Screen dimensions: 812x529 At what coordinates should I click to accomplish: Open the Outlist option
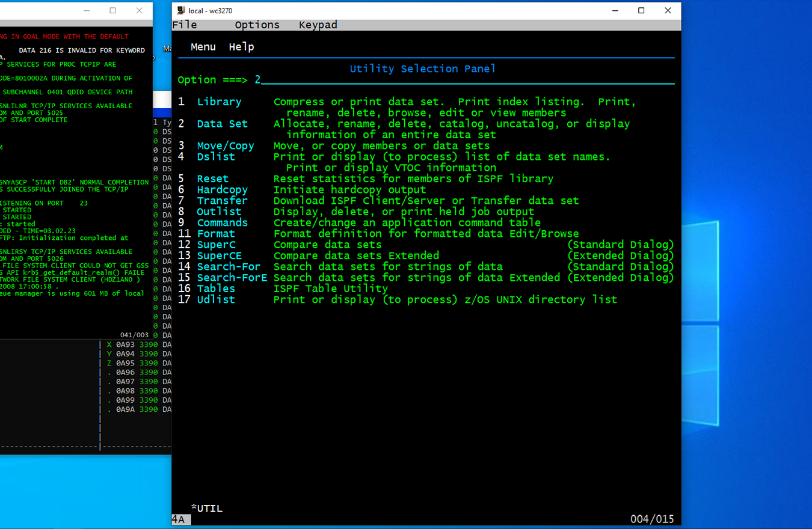[x=218, y=212]
